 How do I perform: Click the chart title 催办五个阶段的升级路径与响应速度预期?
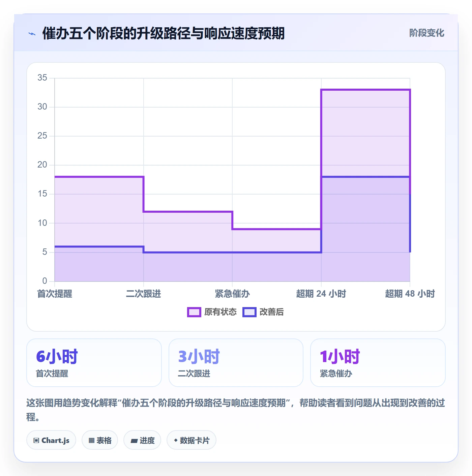tap(164, 33)
